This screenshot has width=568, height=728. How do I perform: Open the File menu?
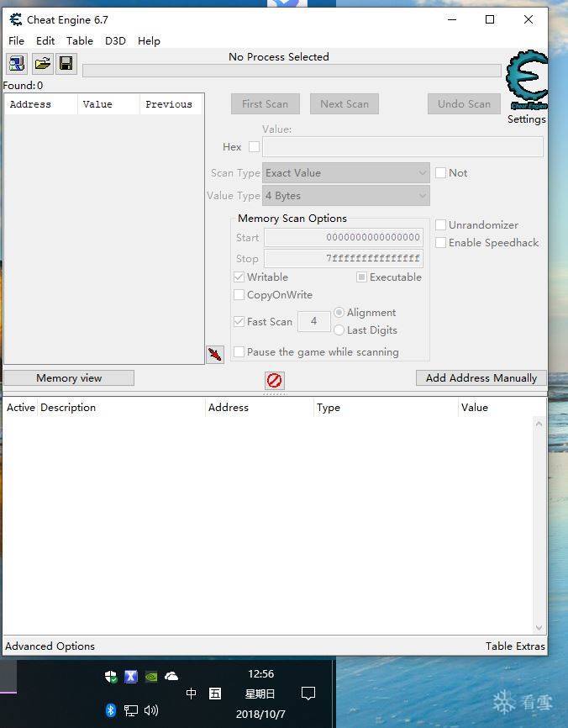16,41
